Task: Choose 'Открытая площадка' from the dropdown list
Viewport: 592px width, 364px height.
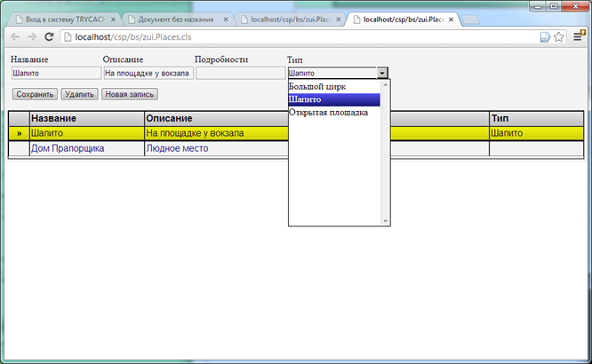Action: coord(334,113)
